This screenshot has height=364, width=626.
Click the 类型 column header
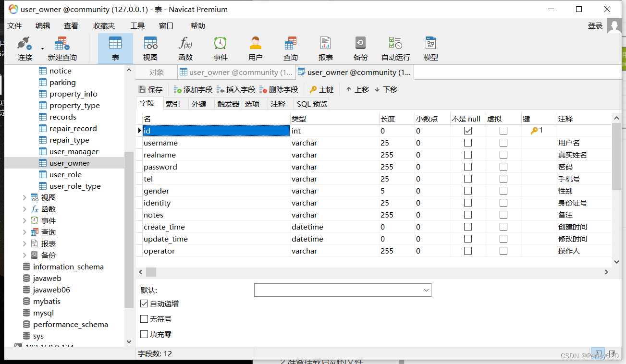tap(334, 119)
